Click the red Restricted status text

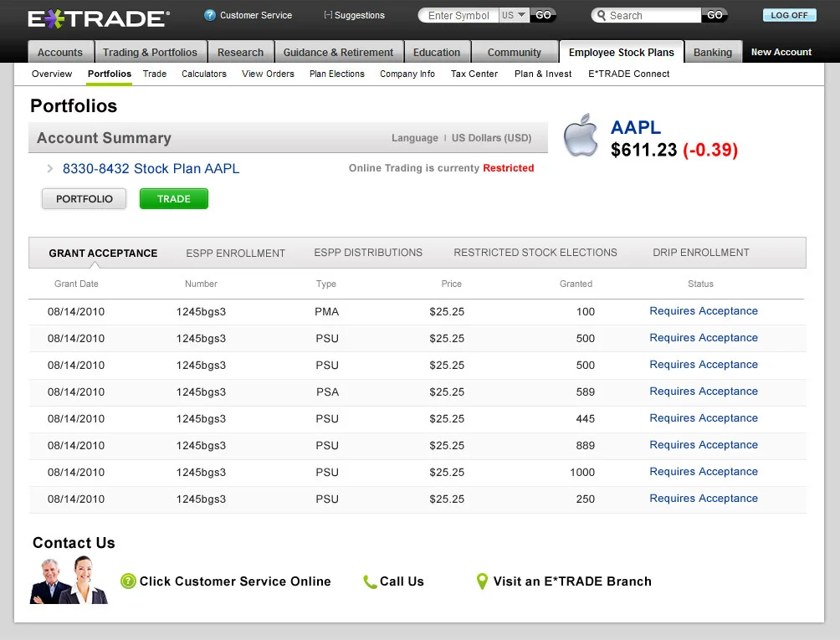[509, 168]
